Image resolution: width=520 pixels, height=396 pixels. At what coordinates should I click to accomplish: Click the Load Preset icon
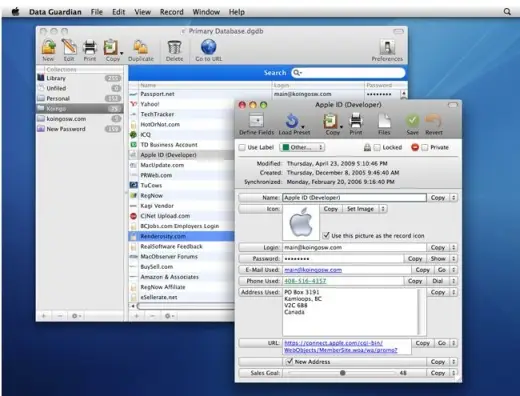292,121
